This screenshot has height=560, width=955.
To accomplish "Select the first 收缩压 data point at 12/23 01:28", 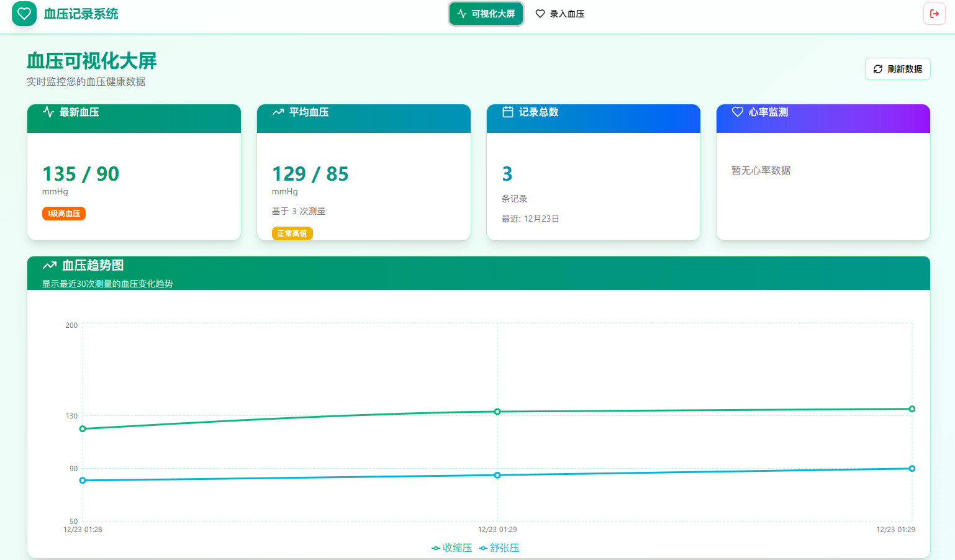I will pos(83,429).
